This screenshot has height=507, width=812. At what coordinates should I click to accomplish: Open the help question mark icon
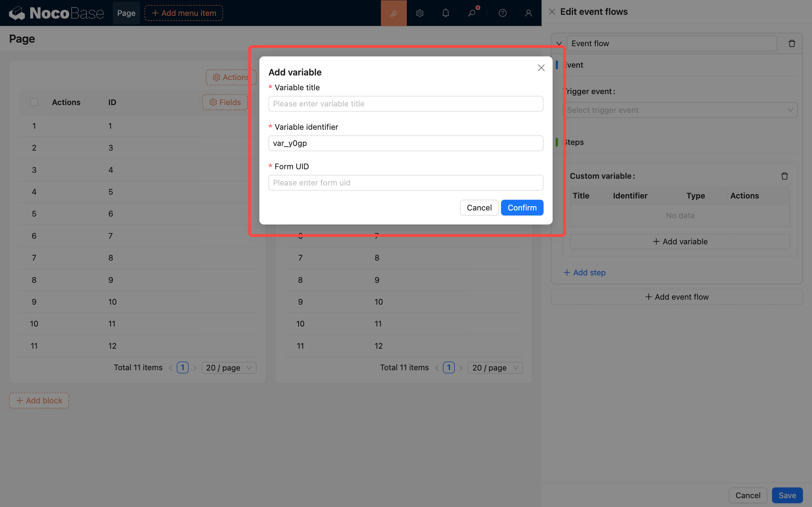[x=503, y=13]
